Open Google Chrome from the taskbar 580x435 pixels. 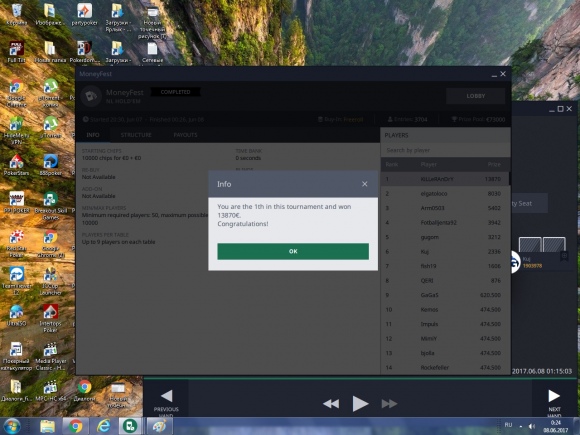(75, 426)
